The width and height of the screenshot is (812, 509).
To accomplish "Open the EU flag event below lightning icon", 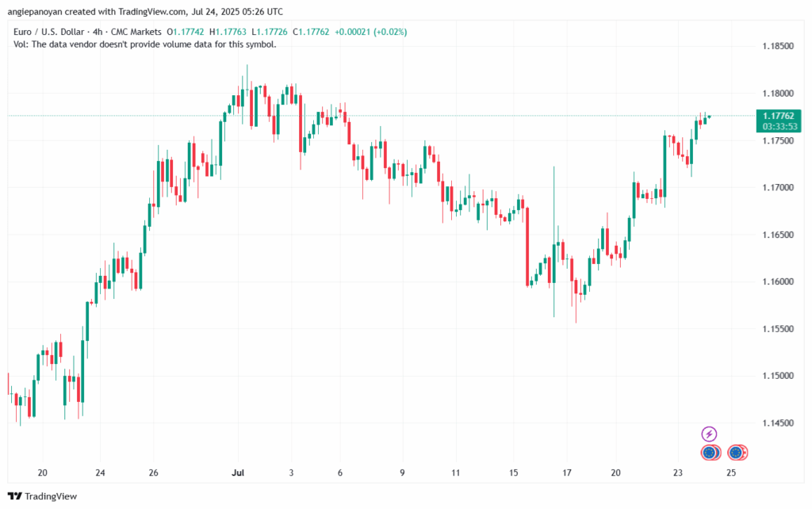I will [710, 453].
